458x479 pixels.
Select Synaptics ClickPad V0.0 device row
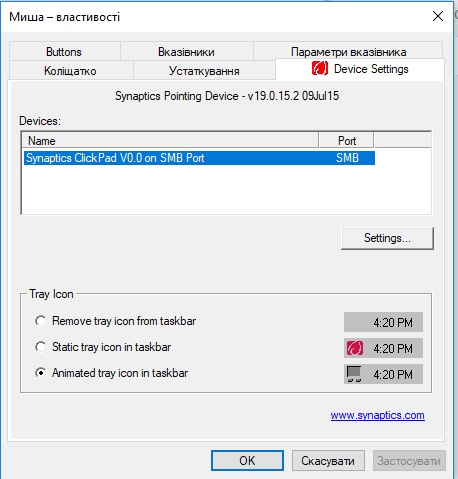click(199, 158)
